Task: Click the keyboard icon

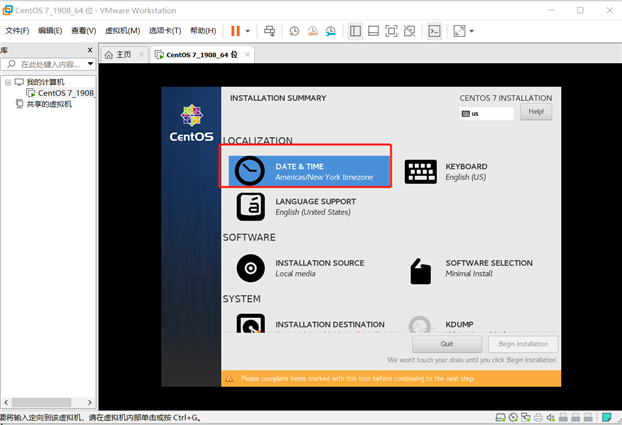Action: 421,172
